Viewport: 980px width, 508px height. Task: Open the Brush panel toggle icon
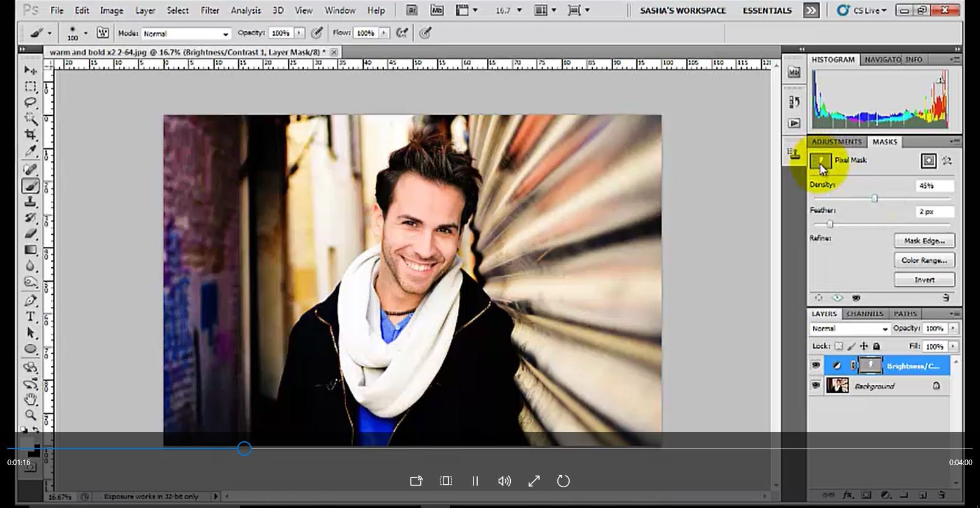[102, 32]
